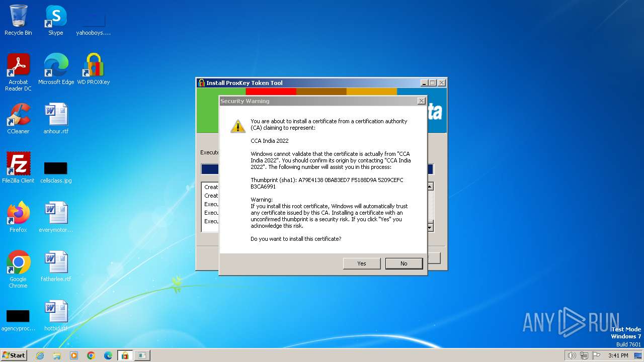The image size is (644, 362).
Task: Open Edge from the taskbar
Action: click(108, 355)
